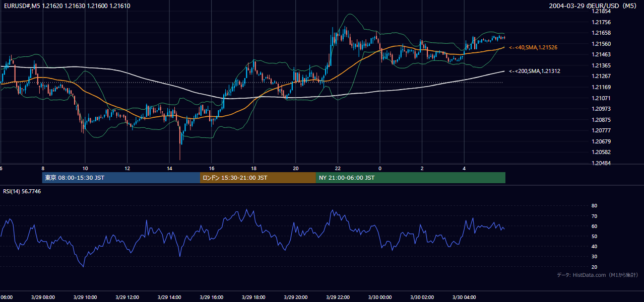This screenshot has width=644, height=302.
Task: Click the bottom time label 3/30 02:00
Action: (422, 297)
